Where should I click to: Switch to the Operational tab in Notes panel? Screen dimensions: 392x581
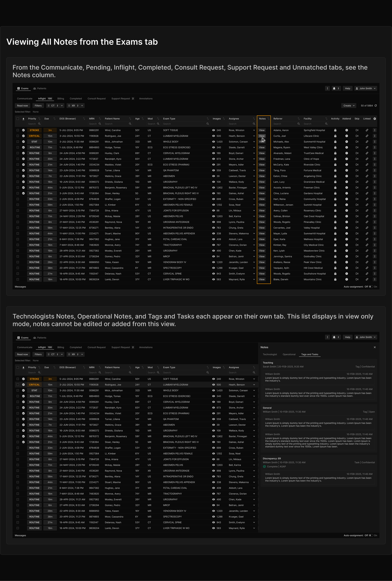pos(289,354)
